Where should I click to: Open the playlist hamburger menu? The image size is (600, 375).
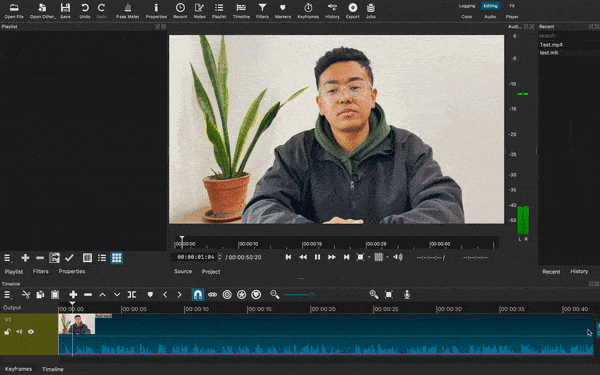click(7, 258)
